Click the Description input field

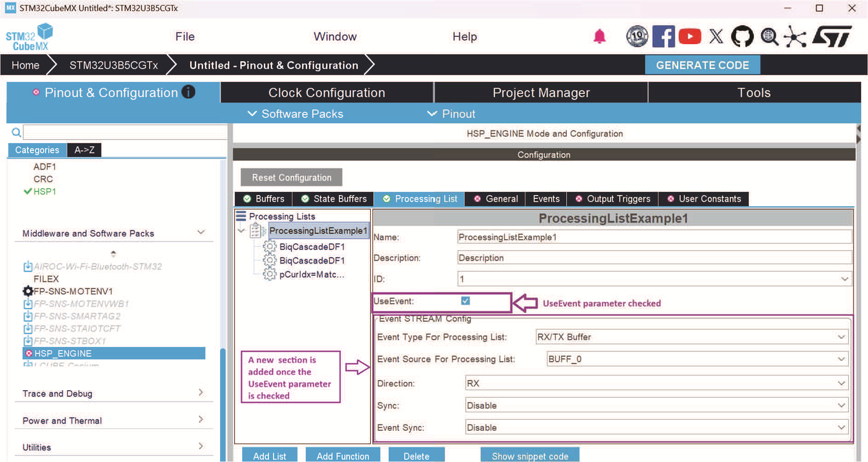654,258
